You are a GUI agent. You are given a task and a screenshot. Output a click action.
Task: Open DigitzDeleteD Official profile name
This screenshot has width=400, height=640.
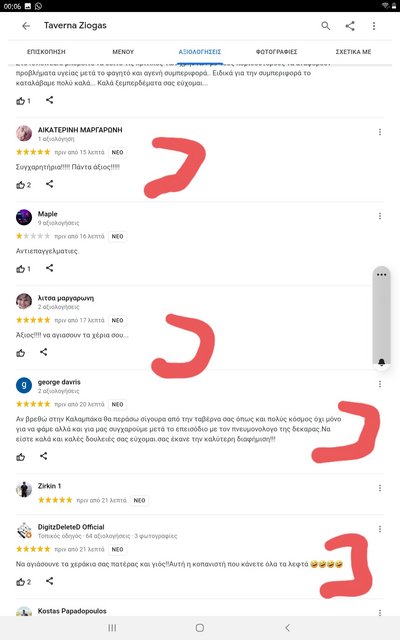click(71, 527)
